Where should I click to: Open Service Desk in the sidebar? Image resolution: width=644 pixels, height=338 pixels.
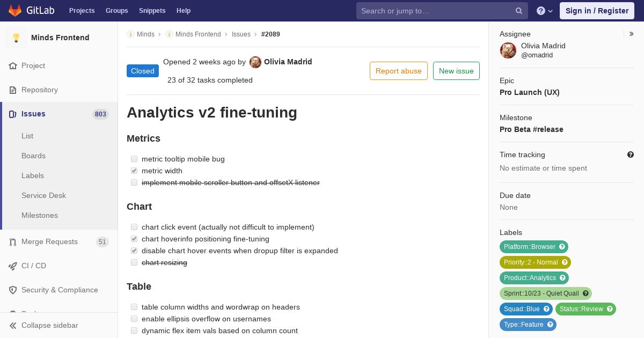click(x=43, y=196)
